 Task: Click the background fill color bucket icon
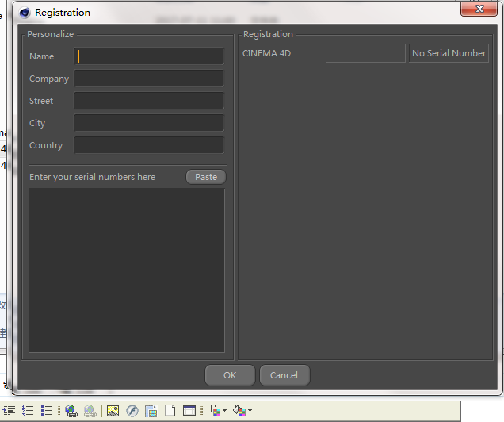(x=239, y=410)
